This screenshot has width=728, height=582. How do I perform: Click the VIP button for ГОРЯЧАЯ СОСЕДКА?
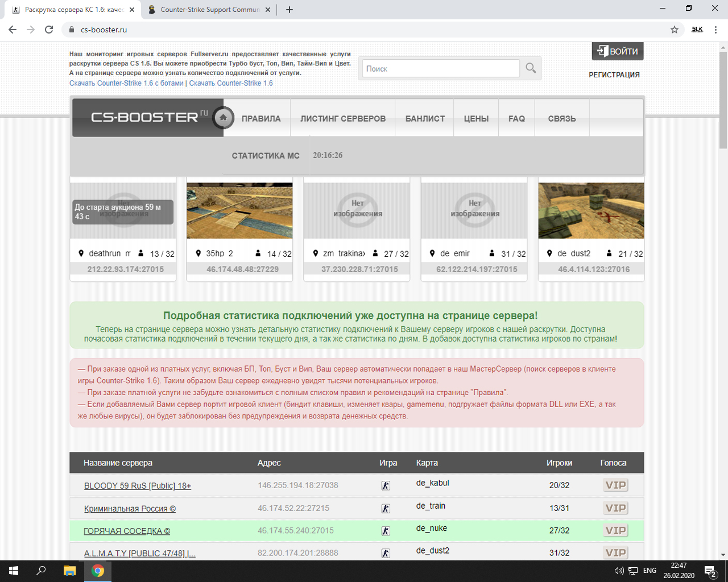pyautogui.click(x=616, y=530)
